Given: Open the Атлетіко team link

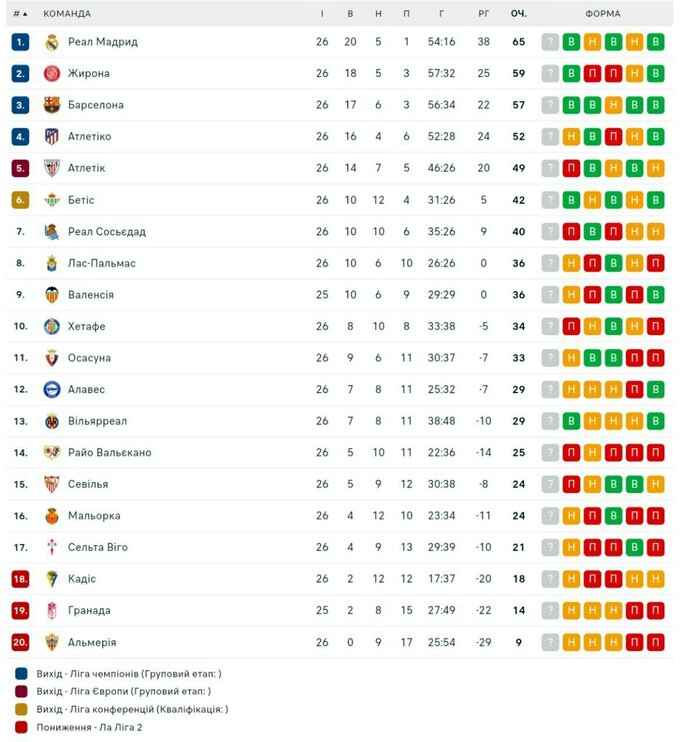Looking at the screenshot, I should tap(89, 137).
